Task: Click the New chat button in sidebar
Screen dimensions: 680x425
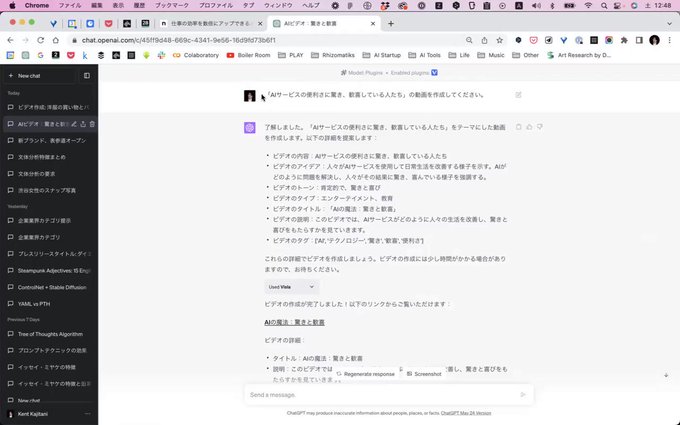Action: pyautogui.click(x=40, y=76)
